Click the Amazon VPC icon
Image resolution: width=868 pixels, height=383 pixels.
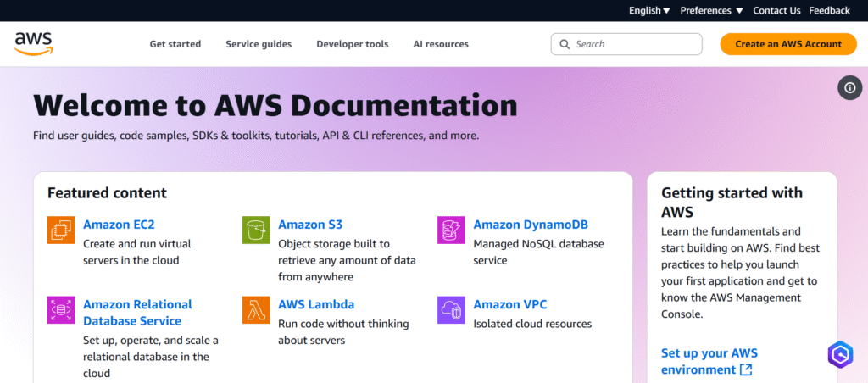coord(451,310)
